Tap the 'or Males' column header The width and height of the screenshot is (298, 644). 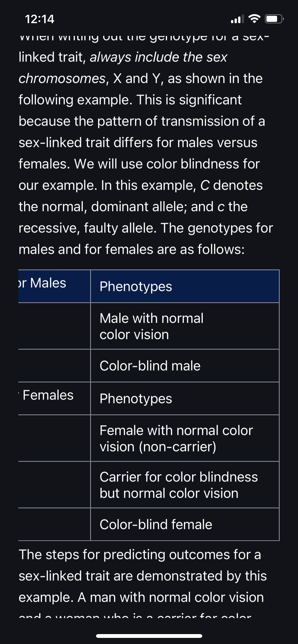54,286
